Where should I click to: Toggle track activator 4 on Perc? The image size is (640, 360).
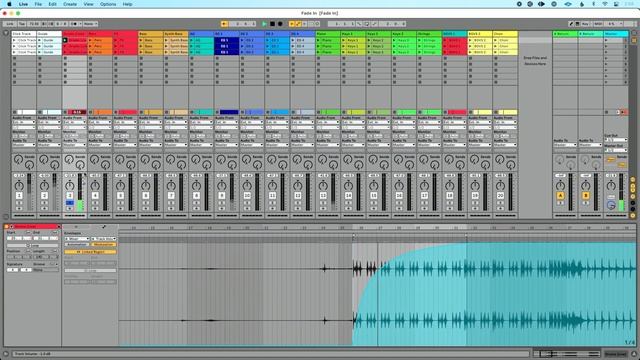tap(95, 196)
